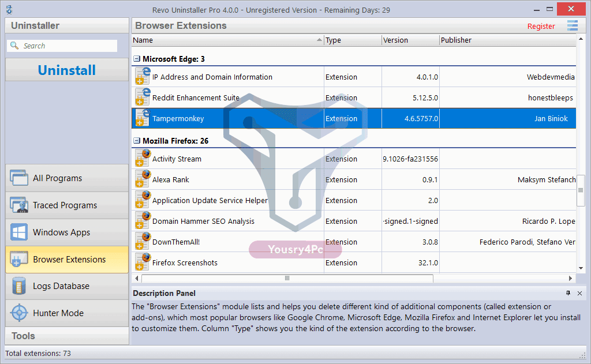Open the Traced Programs section
Screen dimensions: 591x364
tap(67, 205)
